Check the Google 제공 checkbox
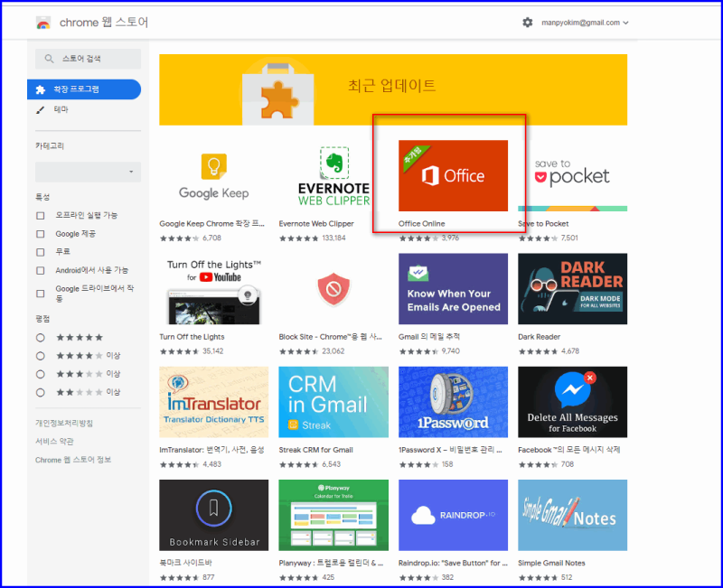This screenshot has width=723, height=588. 41,234
